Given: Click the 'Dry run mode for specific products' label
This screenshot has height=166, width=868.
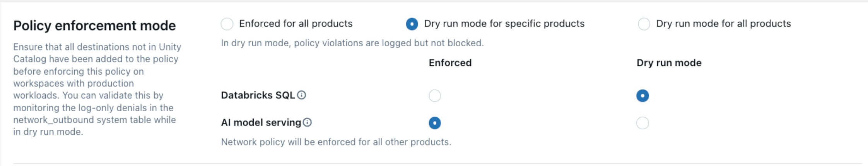Looking at the screenshot, I should click(504, 24).
